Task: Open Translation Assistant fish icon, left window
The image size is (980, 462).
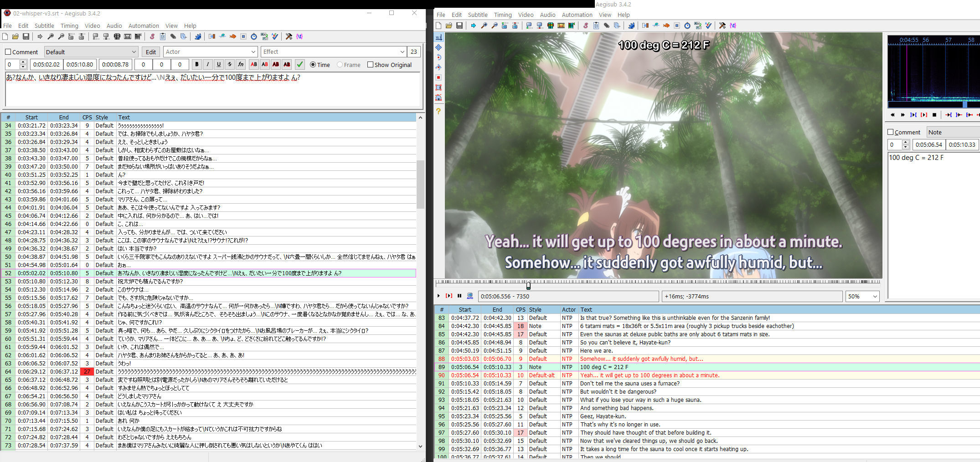Action: tap(233, 36)
